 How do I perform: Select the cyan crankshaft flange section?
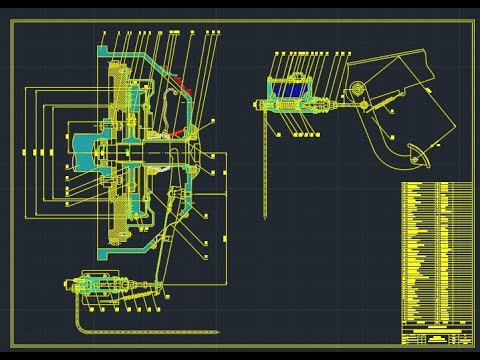87,152
